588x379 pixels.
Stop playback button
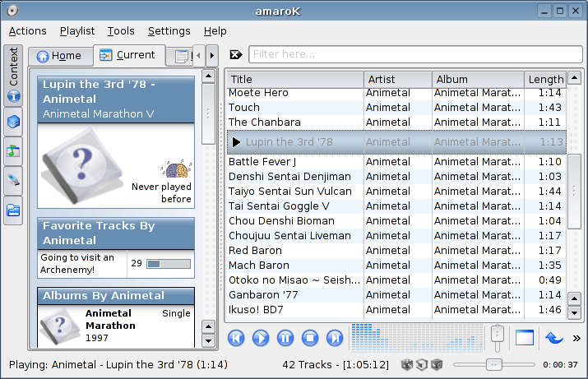(310, 338)
